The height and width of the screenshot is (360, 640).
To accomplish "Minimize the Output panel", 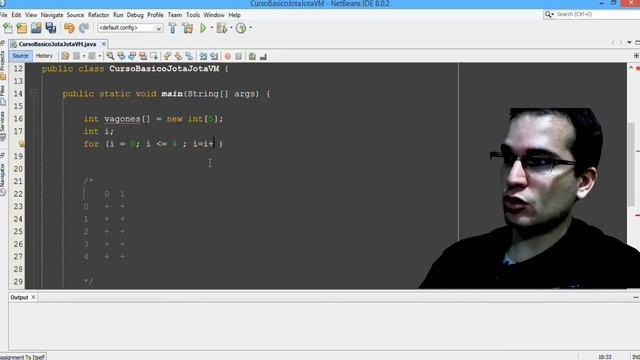I will tap(636, 298).
